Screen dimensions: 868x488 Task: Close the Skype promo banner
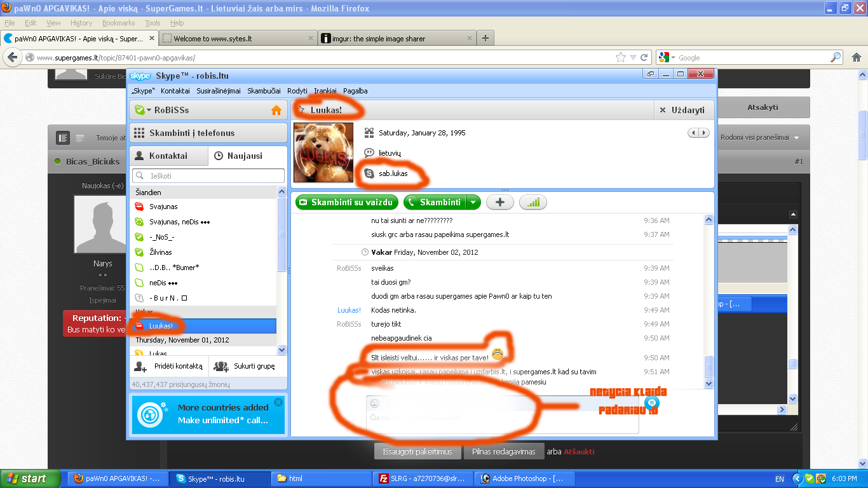tap(278, 402)
